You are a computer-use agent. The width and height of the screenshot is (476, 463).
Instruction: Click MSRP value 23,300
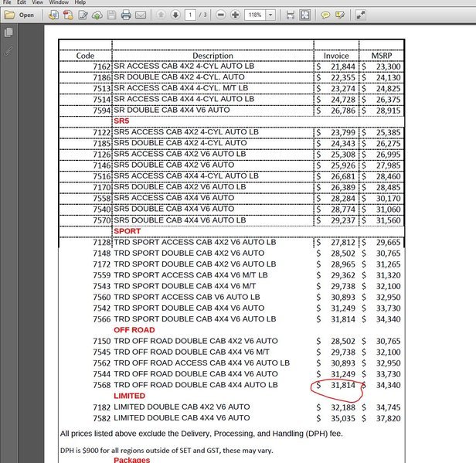(388, 66)
